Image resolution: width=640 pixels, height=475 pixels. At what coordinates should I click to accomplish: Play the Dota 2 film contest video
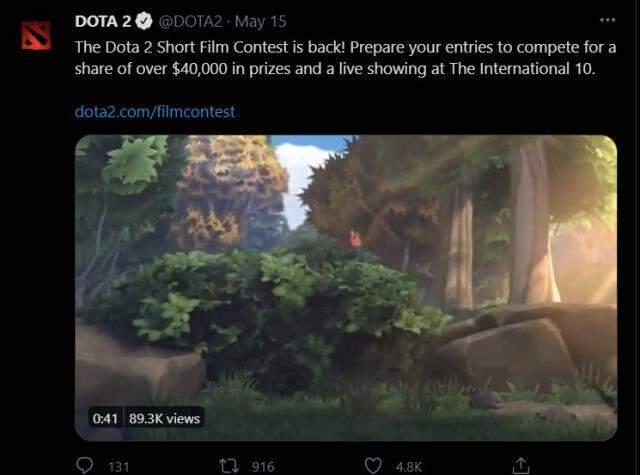click(x=346, y=288)
